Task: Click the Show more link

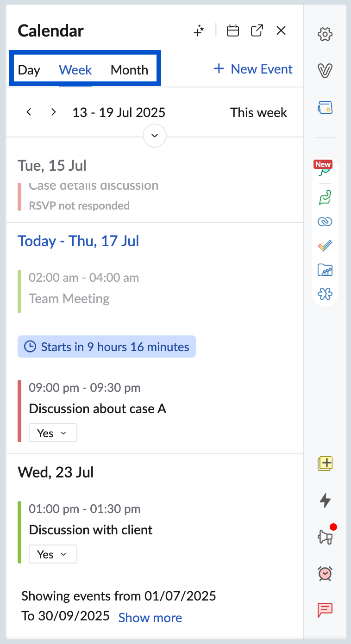Action: (x=150, y=618)
